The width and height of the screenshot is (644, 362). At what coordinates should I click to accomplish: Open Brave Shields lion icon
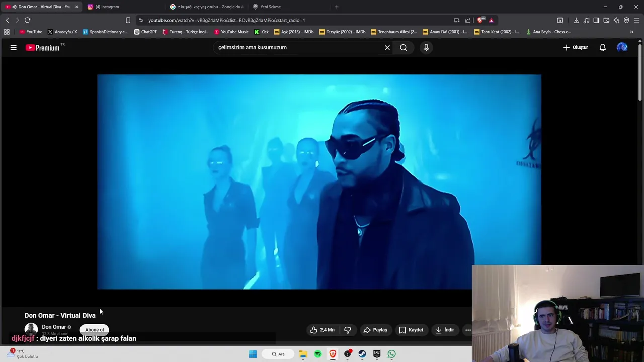pyautogui.click(x=480, y=20)
